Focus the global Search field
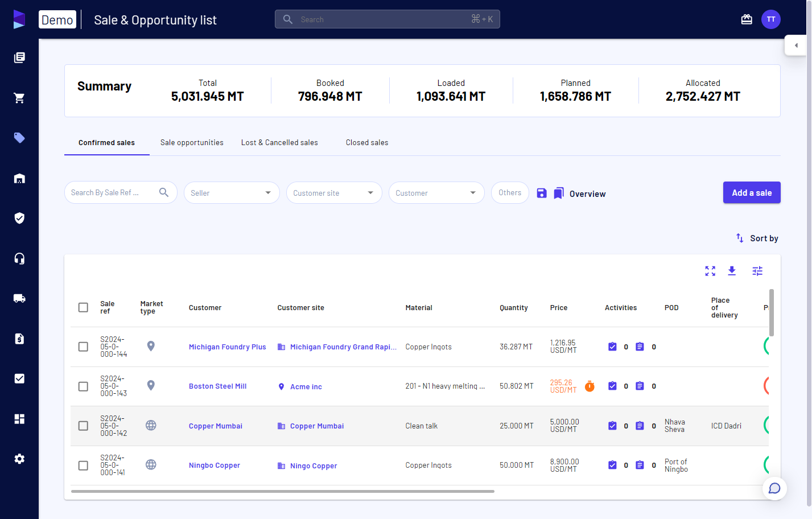Image resolution: width=812 pixels, height=519 pixels. coord(387,19)
